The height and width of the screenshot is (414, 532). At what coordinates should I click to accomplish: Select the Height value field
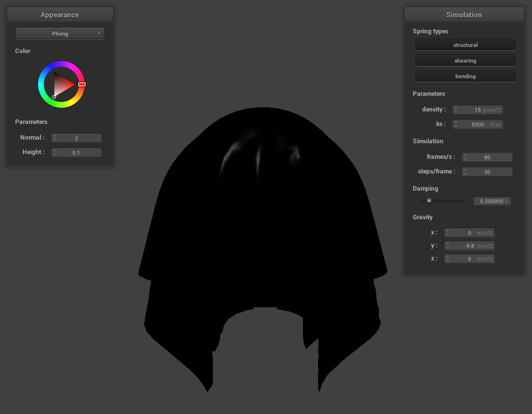coord(77,153)
